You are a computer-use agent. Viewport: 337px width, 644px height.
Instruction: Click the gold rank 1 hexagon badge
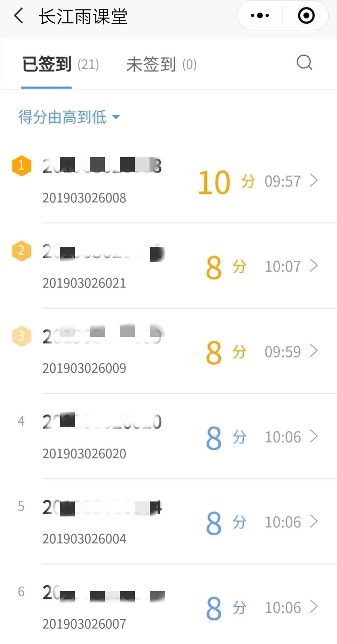point(21,165)
